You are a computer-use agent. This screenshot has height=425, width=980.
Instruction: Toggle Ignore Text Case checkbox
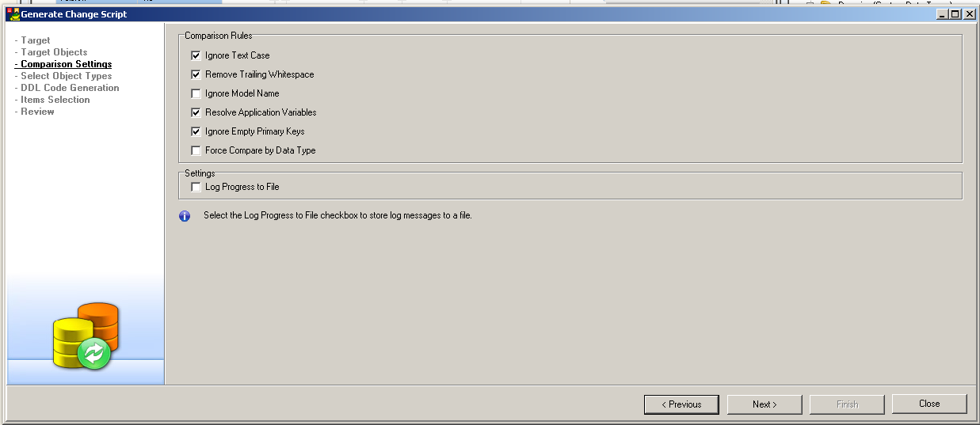pyautogui.click(x=196, y=55)
